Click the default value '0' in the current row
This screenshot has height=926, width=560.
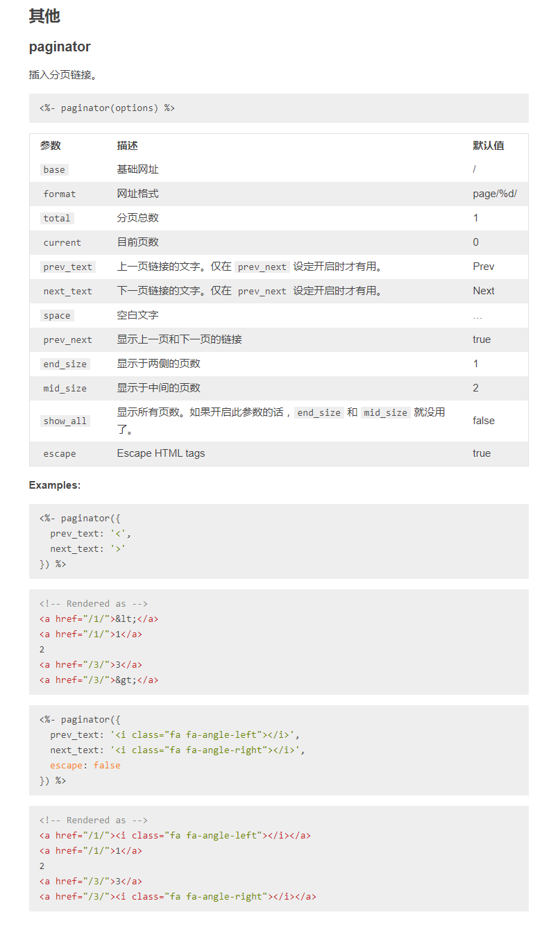476,242
